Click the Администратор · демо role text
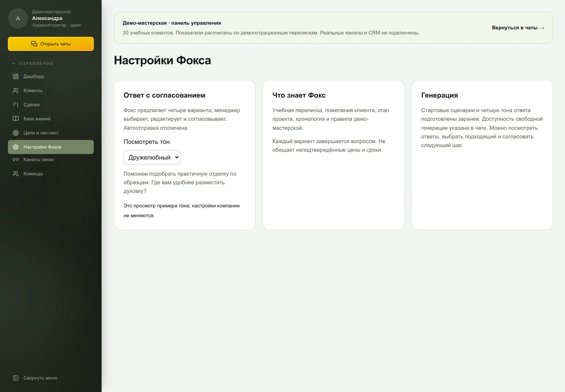 pos(57,25)
